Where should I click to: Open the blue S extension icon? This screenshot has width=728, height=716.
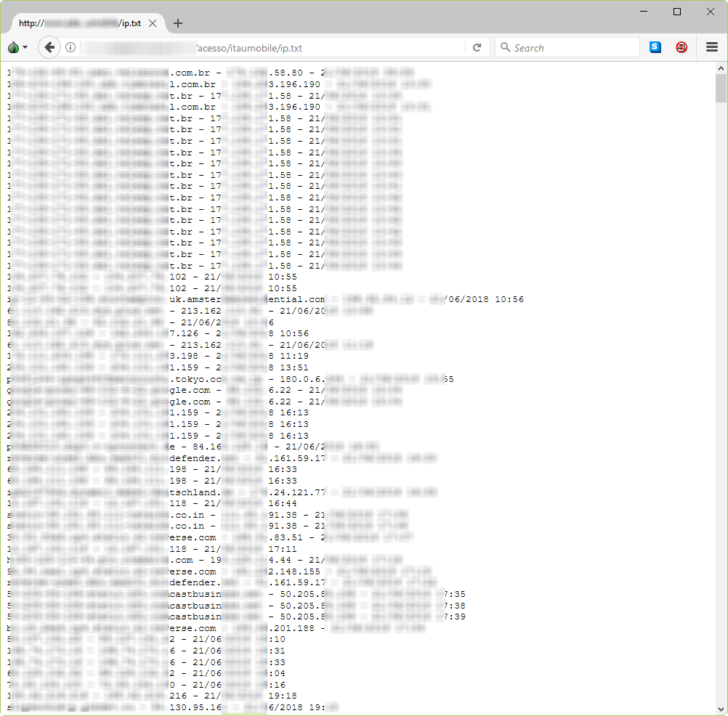655,47
